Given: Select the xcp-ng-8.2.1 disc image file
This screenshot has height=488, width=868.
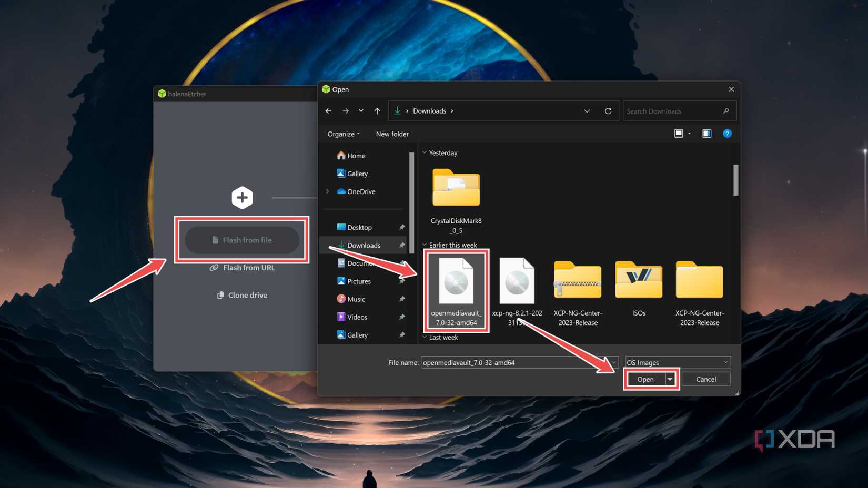Looking at the screenshot, I should pyautogui.click(x=517, y=291).
